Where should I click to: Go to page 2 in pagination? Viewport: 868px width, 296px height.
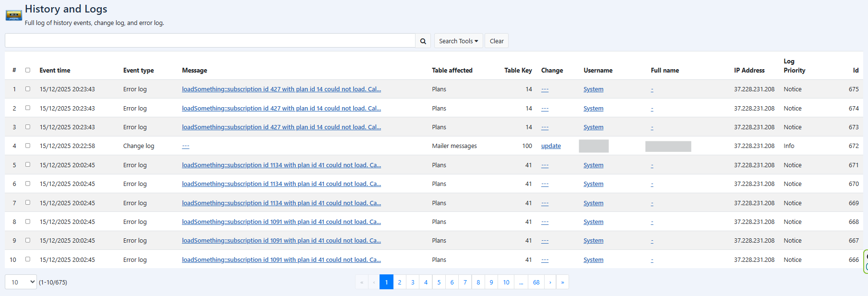(399, 282)
